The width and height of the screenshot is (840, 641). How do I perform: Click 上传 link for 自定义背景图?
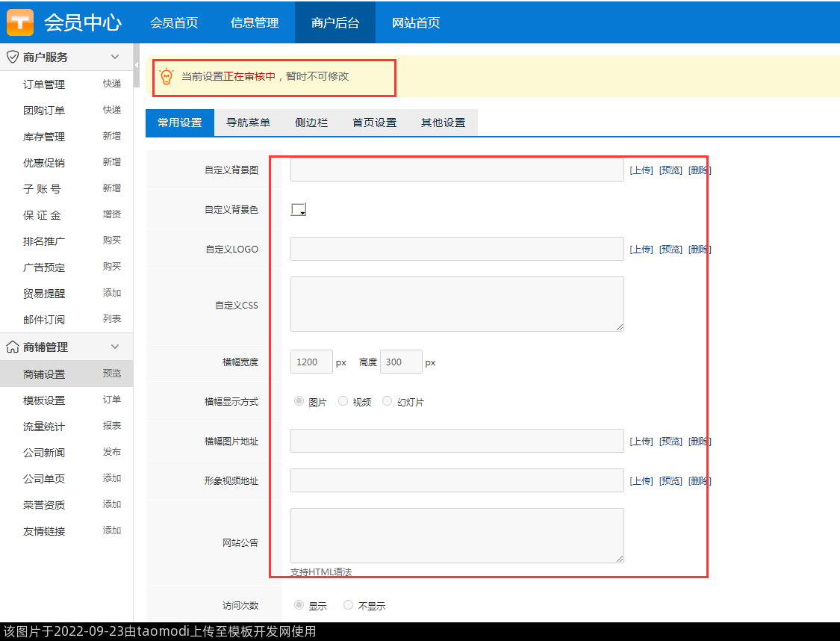(x=641, y=170)
